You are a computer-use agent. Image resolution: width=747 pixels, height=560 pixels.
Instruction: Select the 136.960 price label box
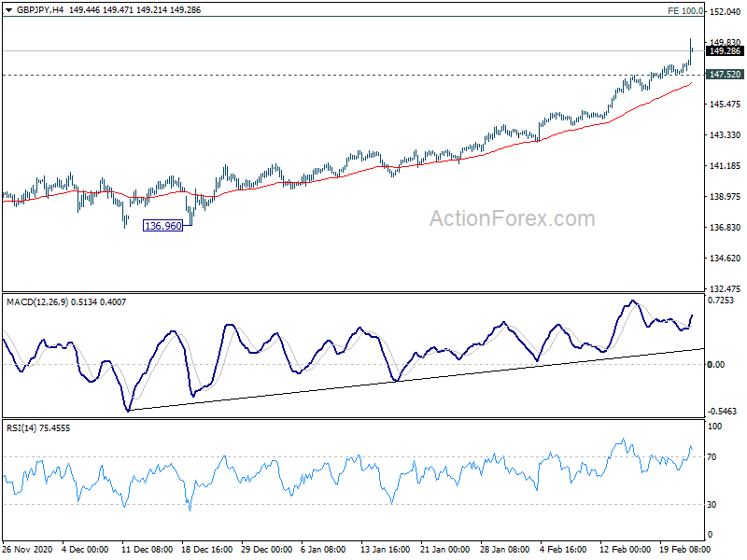[x=162, y=226]
